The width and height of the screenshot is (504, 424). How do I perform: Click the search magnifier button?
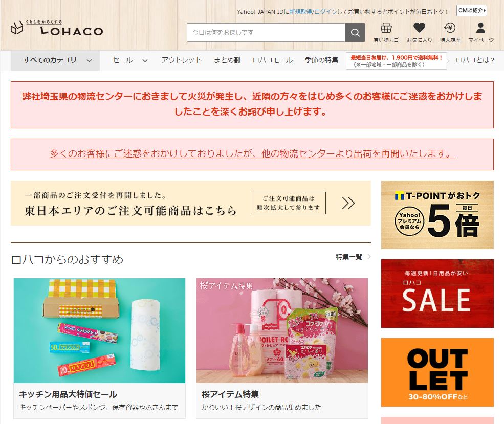pyautogui.click(x=355, y=32)
